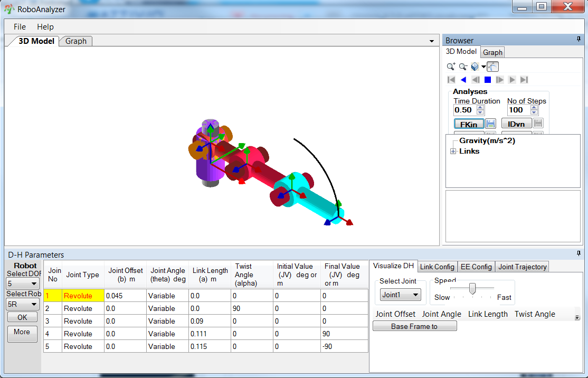Screen dimensions: 588x378
Task: Open the Help menu
Action: tap(45, 27)
